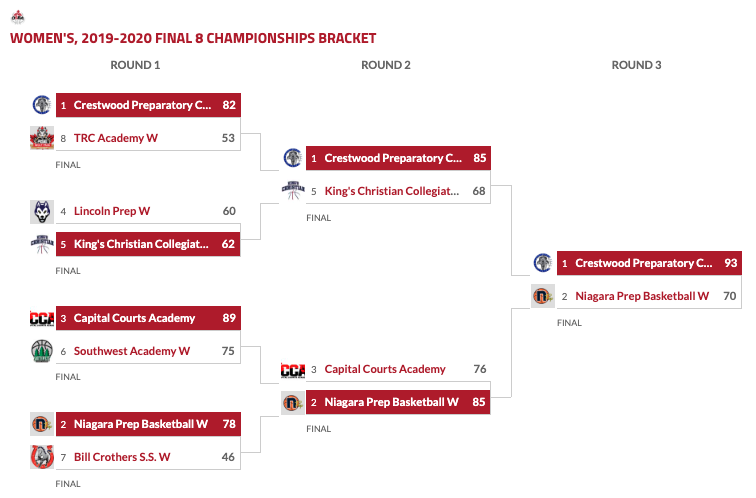756x498 pixels.
Task: Click Capital Courts Academy logo in Round 2
Action: 292,370
